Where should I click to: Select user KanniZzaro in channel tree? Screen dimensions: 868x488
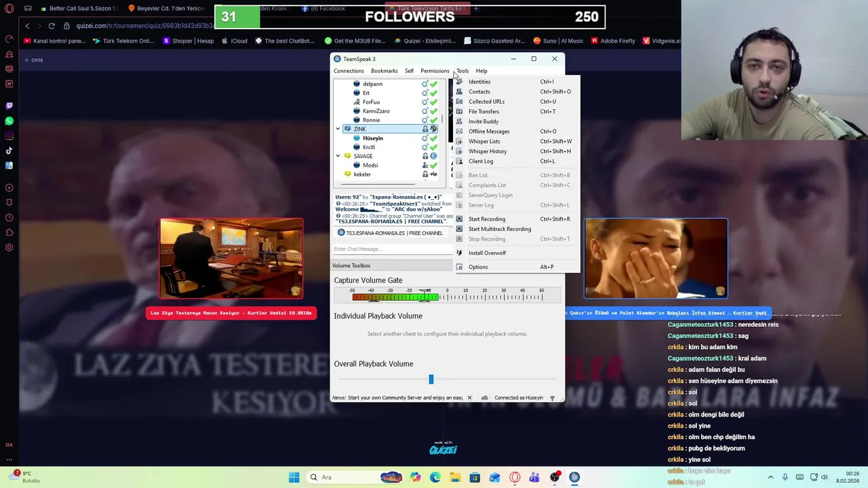(x=376, y=111)
